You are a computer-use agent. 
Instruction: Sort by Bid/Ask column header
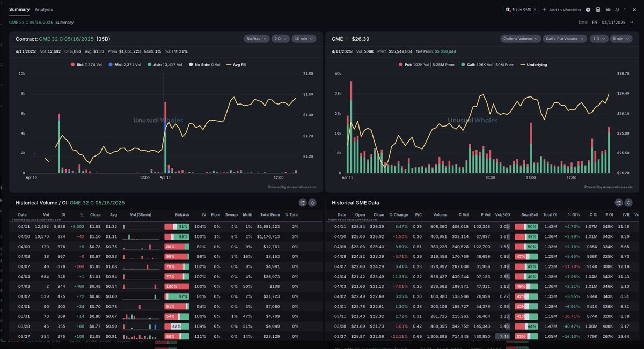point(182,214)
